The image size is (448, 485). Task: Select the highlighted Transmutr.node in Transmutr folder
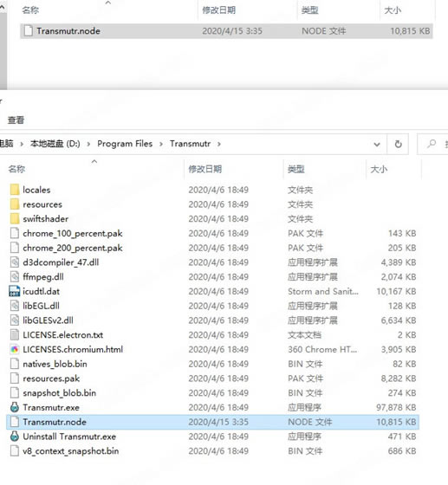(x=212, y=422)
